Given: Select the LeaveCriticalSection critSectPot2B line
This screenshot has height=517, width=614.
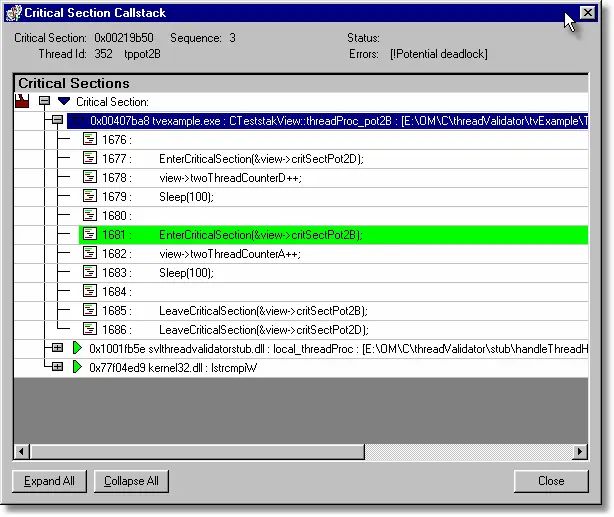Looking at the screenshot, I should [x=263, y=311].
